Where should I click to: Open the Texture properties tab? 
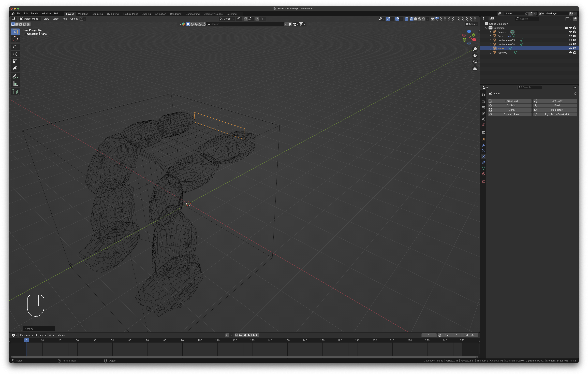[484, 181]
